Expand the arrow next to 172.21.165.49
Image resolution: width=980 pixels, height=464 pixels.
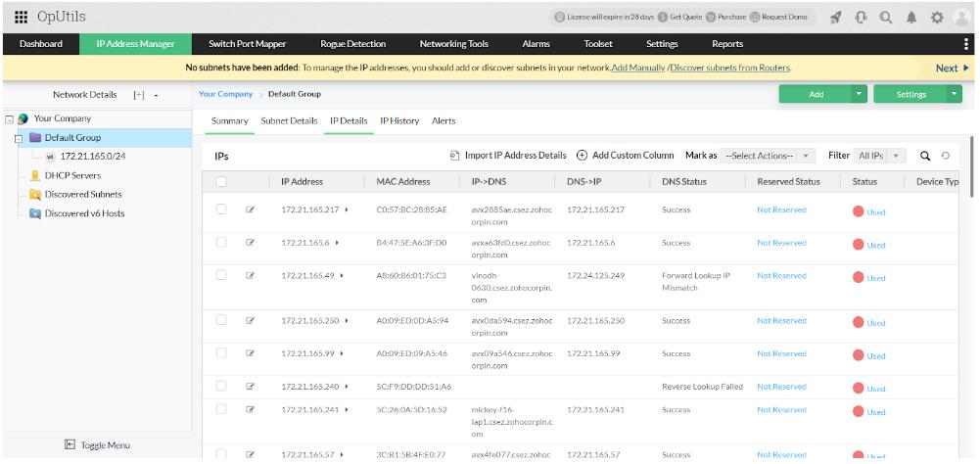coord(342,276)
